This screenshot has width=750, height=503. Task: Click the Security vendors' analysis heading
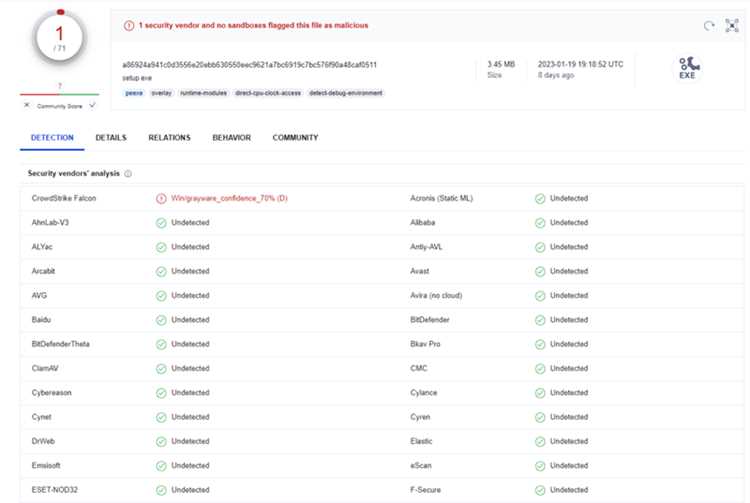pos(74,174)
